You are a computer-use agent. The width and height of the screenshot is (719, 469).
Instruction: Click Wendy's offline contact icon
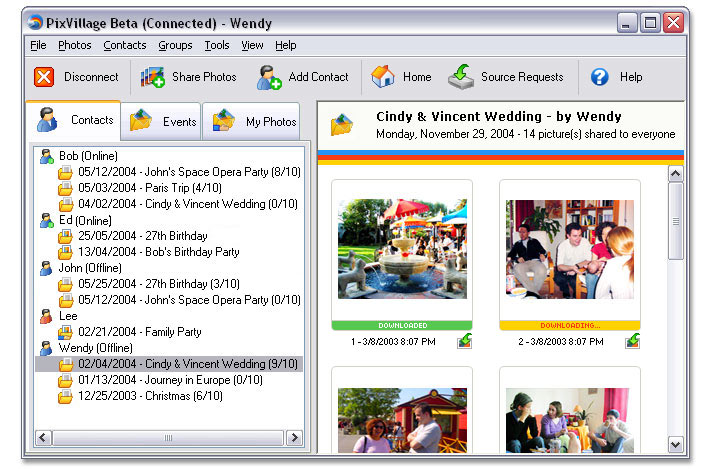[46, 348]
